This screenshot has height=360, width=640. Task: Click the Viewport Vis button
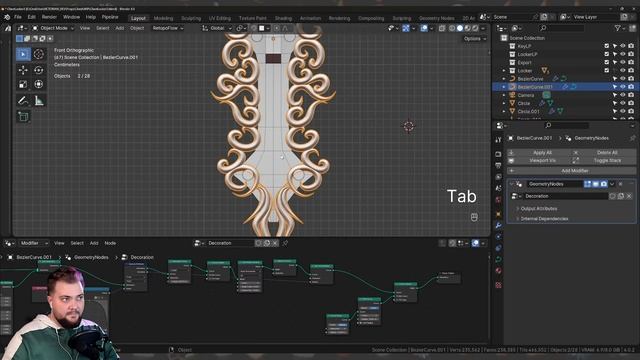tap(539, 160)
